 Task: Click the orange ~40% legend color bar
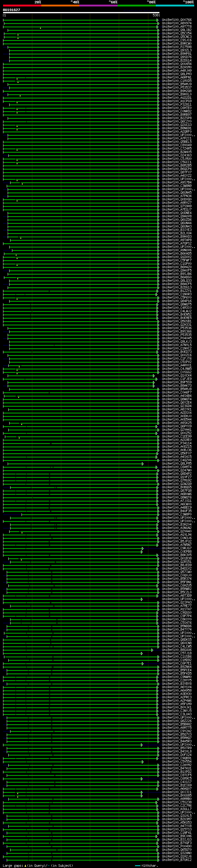tap(60, 6)
